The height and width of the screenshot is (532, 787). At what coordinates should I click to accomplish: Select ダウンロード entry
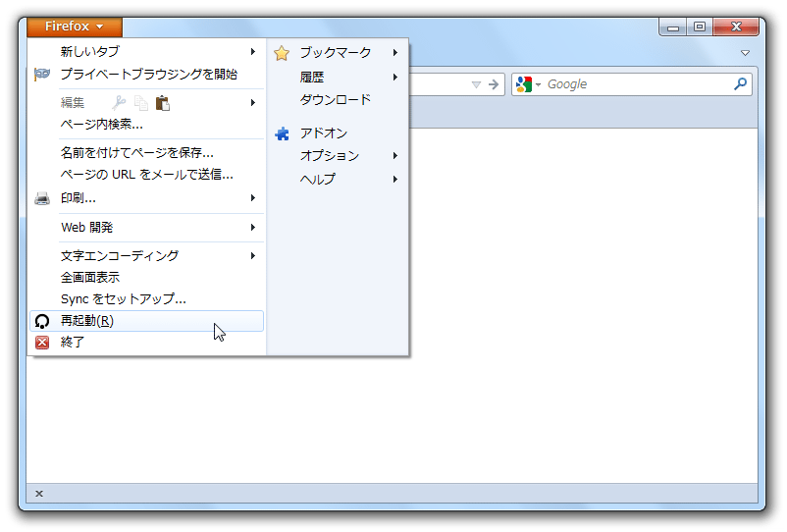click(339, 100)
